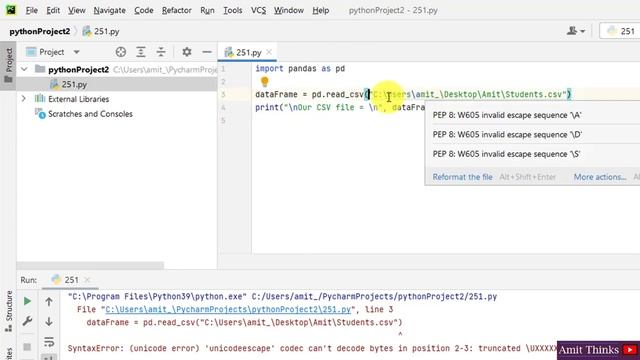The width and height of the screenshot is (640, 360).
Task: Open the Window menu
Action: tap(289, 10)
